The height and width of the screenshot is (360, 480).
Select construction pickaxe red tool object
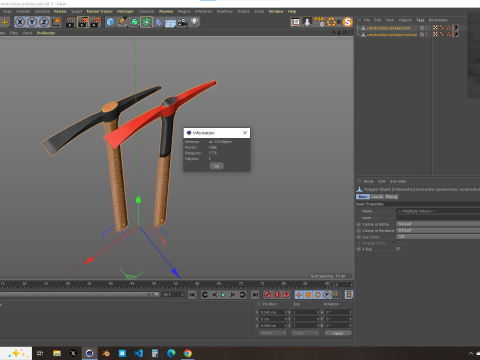pyautogui.click(x=392, y=34)
